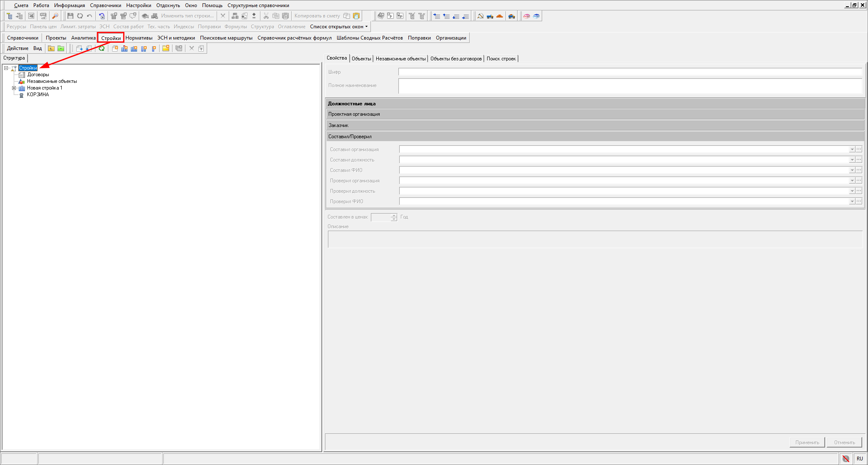This screenshot has height=465, width=868.
Task: Collapse the Стройки root tree node
Action: tap(6, 68)
